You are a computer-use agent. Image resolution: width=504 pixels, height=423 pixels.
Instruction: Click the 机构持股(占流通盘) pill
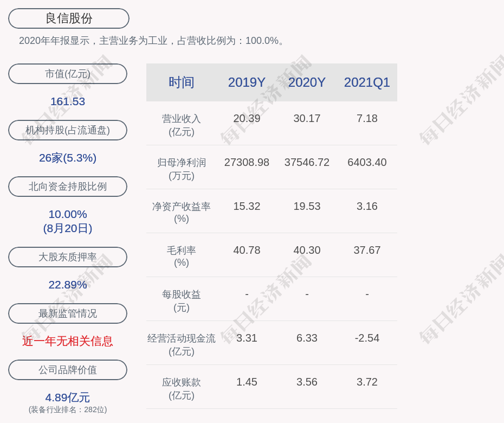[x=68, y=130]
